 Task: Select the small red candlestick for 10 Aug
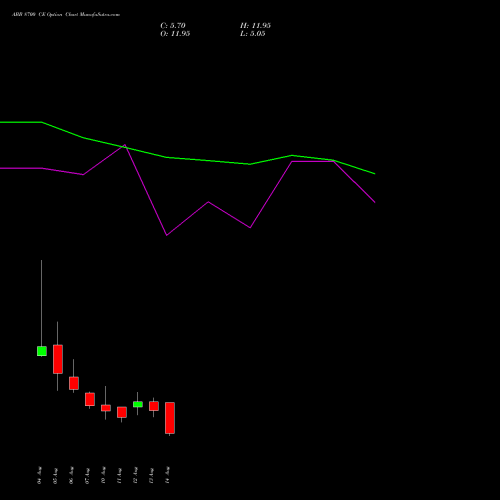[106, 408]
